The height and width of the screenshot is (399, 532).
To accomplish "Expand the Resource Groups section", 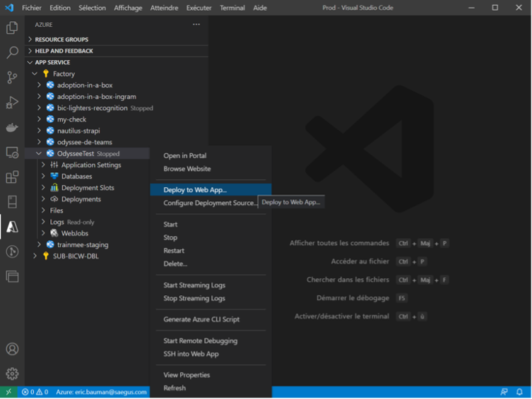I will (x=117, y=40).
